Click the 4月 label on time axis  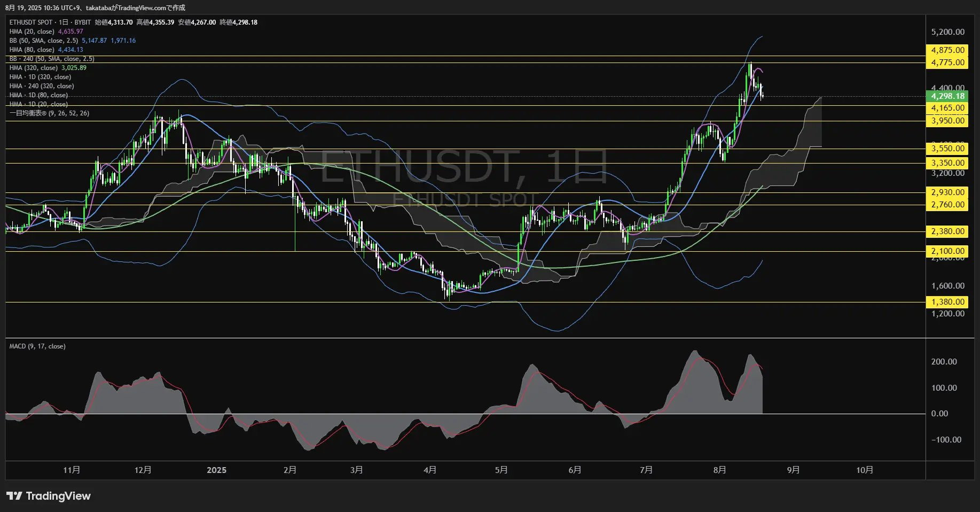tap(429, 470)
